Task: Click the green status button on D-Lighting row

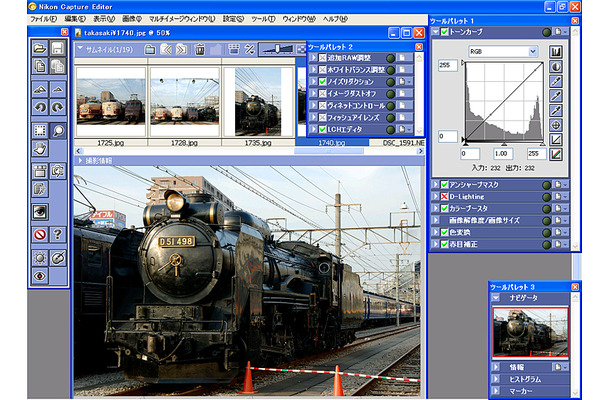Action: (x=546, y=197)
